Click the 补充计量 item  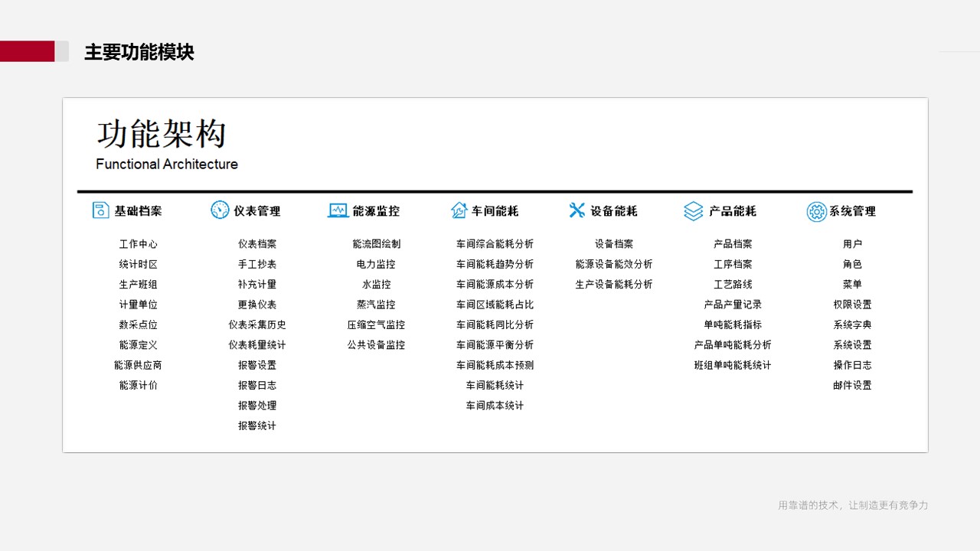coord(257,285)
